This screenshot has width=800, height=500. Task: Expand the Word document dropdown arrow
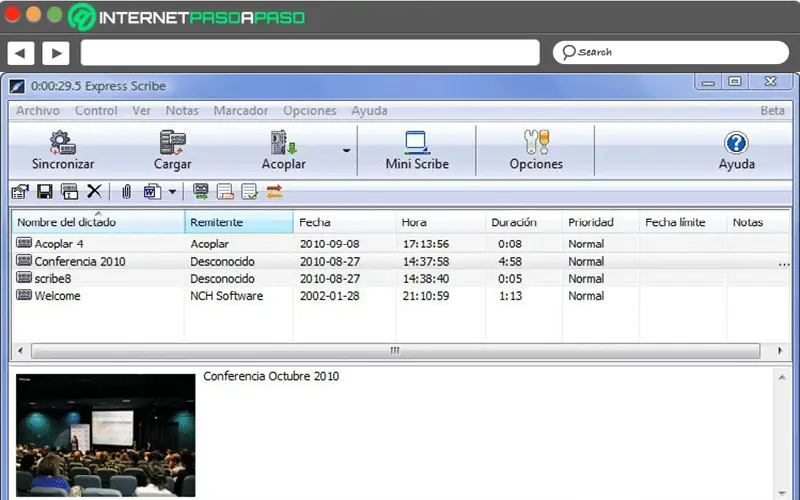point(172,192)
